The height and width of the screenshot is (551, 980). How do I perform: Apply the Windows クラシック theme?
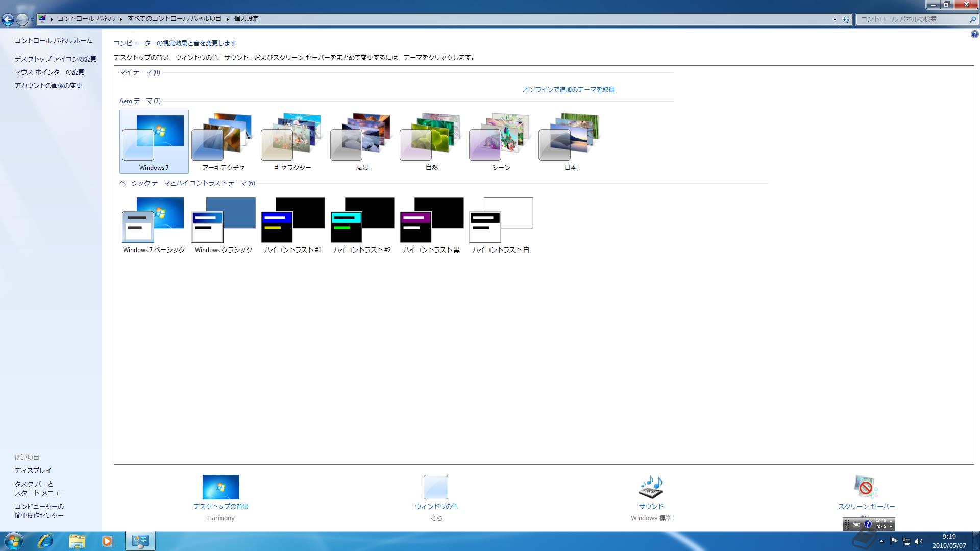223,224
